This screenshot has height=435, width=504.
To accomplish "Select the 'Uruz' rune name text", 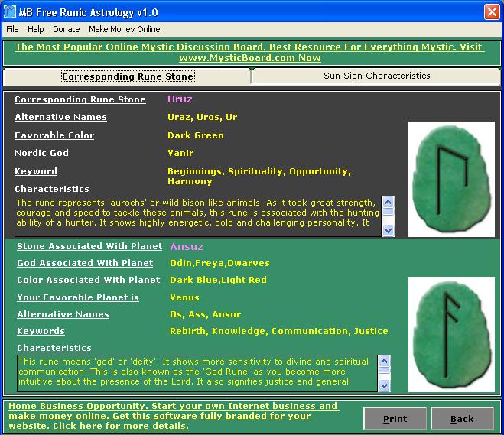I will click(180, 99).
